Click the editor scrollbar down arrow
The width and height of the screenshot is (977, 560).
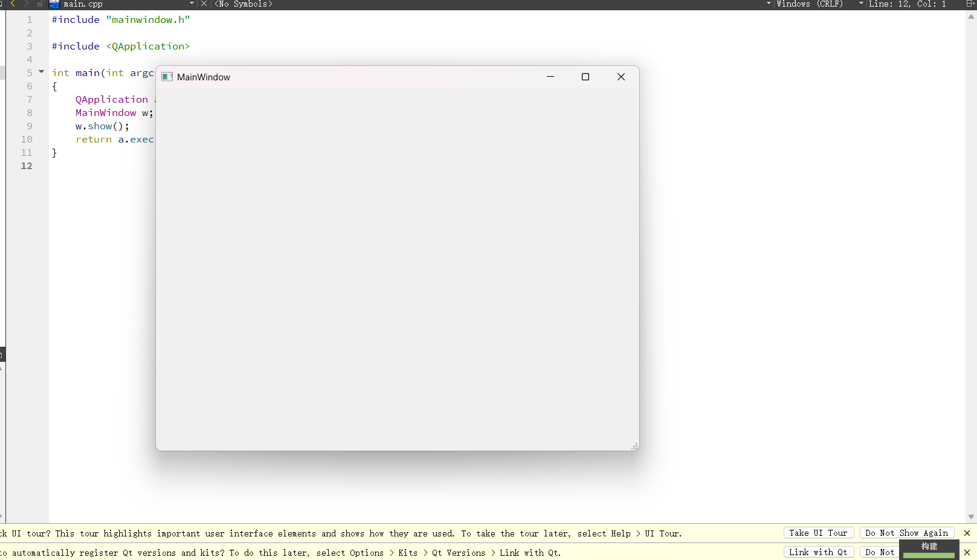click(972, 517)
